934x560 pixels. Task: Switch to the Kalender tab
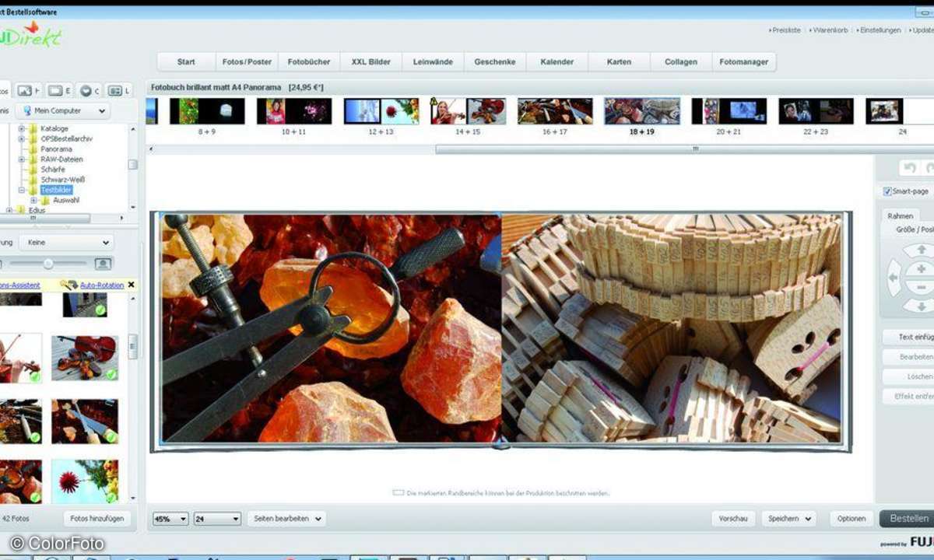(557, 62)
